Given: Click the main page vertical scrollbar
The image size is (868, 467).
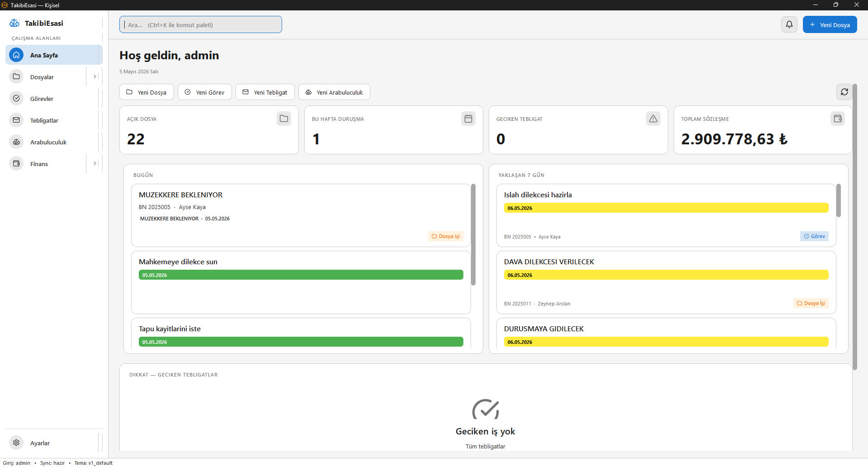Looking at the screenshot, I should tap(855, 227).
